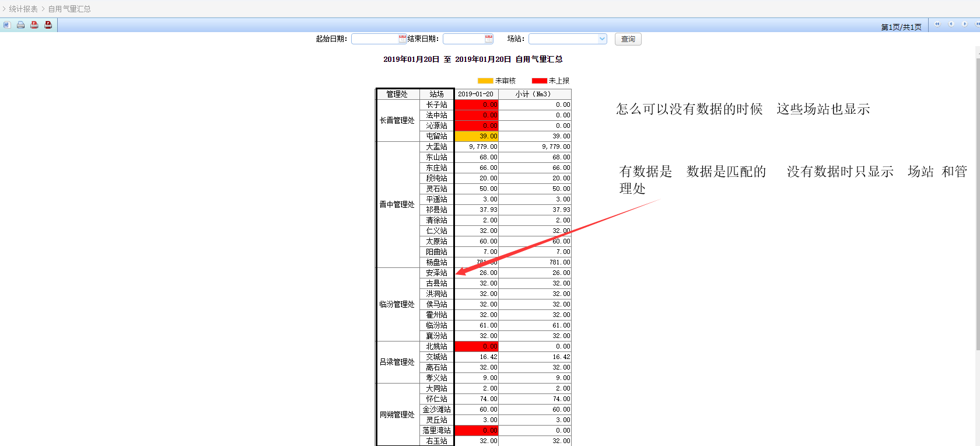Click the page indicator 第1页/共1页
The width and height of the screenshot is (980, 446).
901,27
